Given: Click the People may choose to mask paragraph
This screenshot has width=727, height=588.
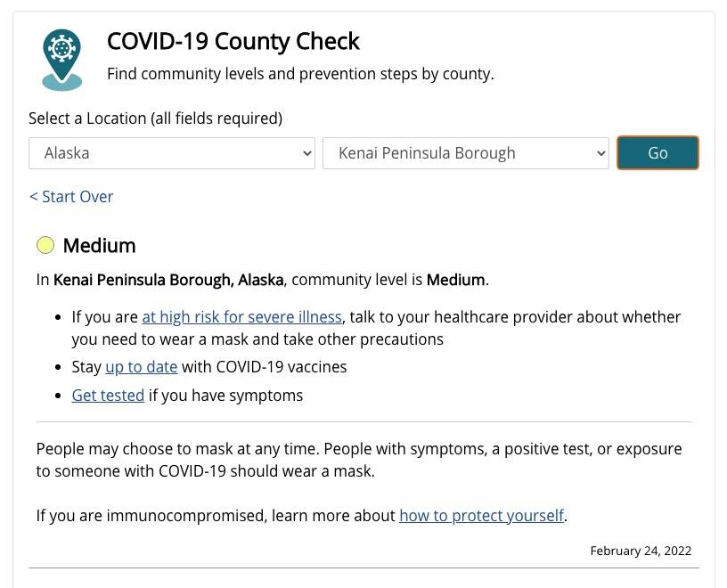Looking at the screenshot, I should click(359, 460).
